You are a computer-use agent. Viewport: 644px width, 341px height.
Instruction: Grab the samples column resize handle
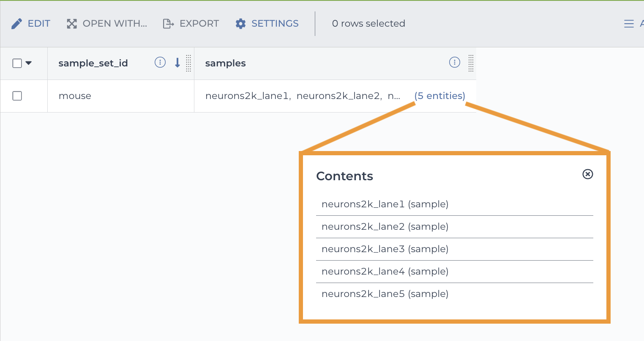coord(471,63)
